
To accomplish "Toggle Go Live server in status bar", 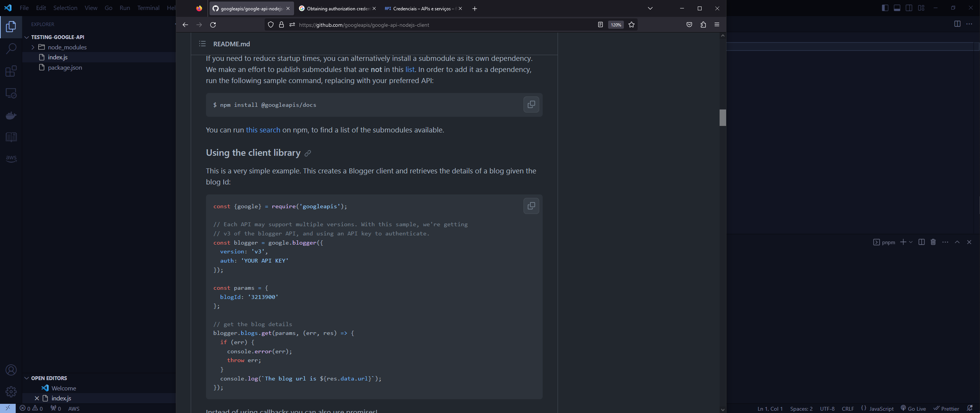I will click(913, 408).
